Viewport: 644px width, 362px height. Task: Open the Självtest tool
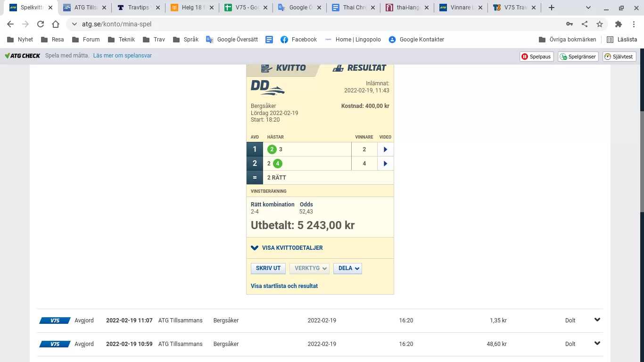(619, 57)
